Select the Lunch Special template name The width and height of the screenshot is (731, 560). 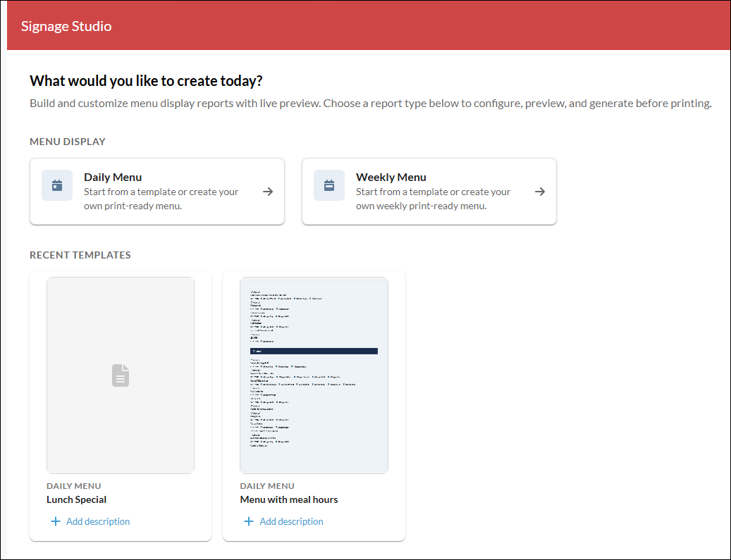[x=76, y=499]
